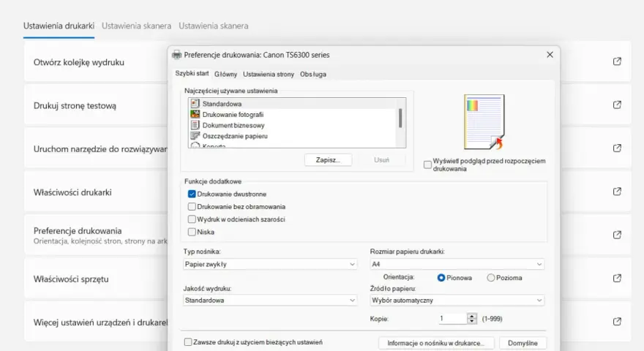The width and height of the screenshot is (644, 351).
Task: Increase the Kopie count with up arrow
Action: [472, 316]
